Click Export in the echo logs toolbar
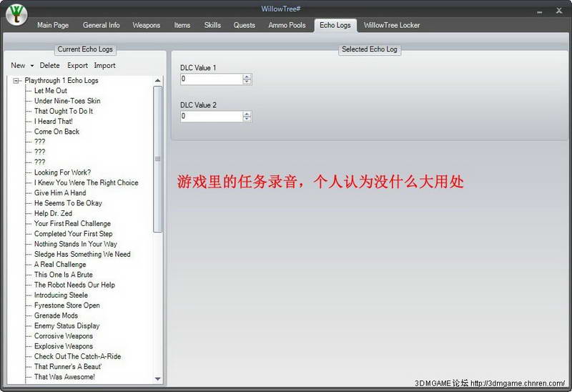 click(x=77, y=66)
